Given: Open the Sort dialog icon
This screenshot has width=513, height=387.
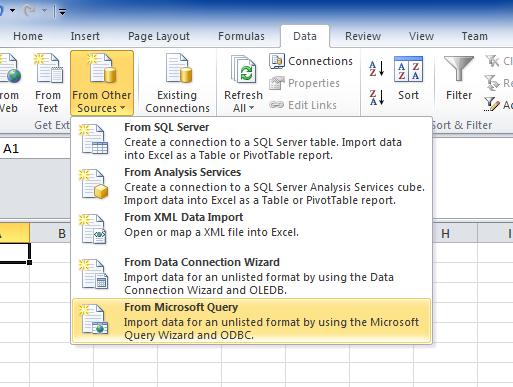Looking at the screenshot, I should (408, 69).
